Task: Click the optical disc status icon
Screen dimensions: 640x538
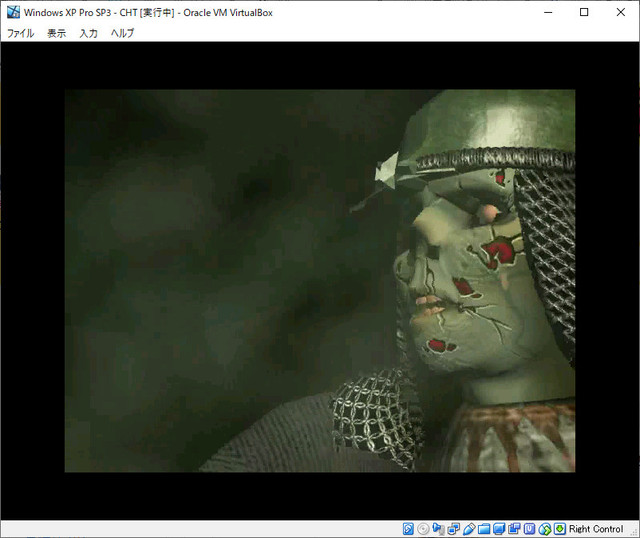Action: 423,529
